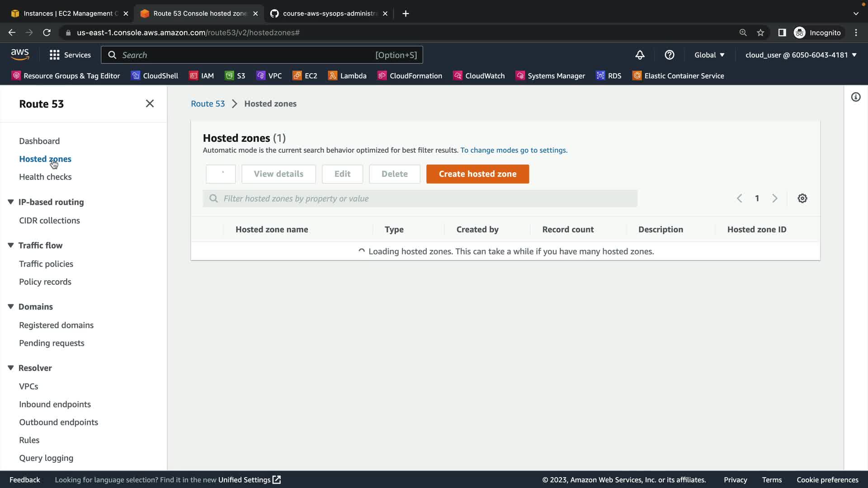Collapse the Traffic flow section
This screenshot has height=488, width=868.
(x=11, y=245)
